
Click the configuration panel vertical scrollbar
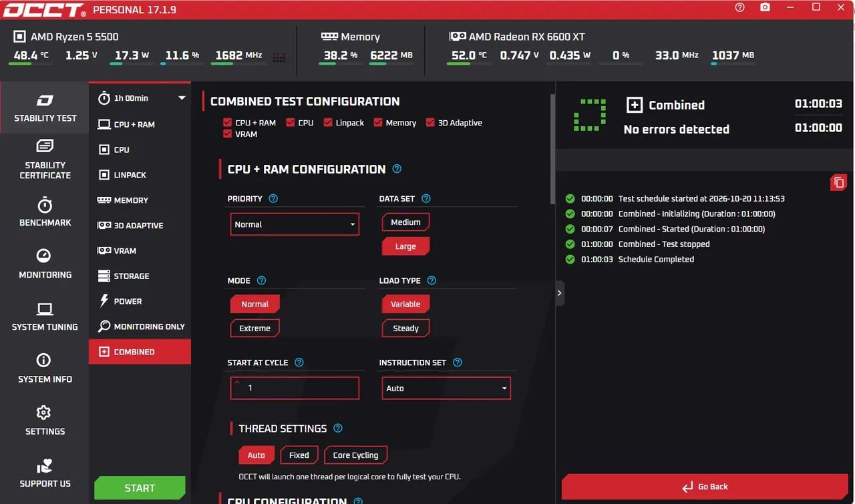coord(552,150)
